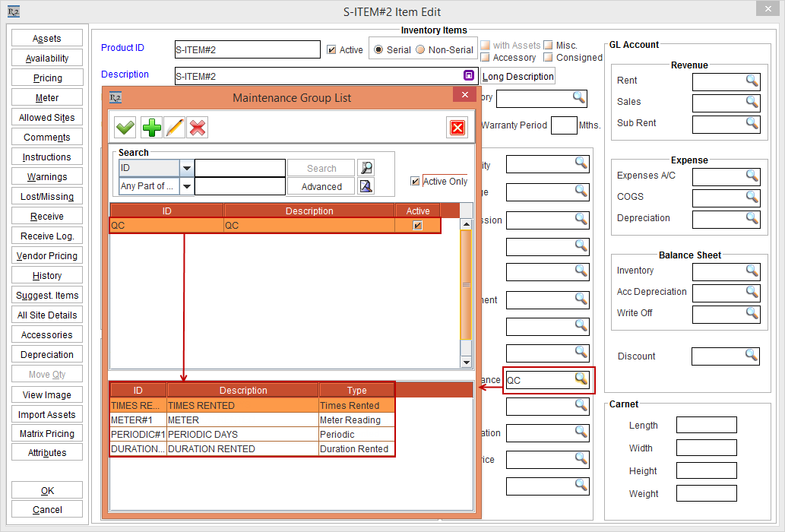Select the Non-Serial radio button

coord(420,50)
